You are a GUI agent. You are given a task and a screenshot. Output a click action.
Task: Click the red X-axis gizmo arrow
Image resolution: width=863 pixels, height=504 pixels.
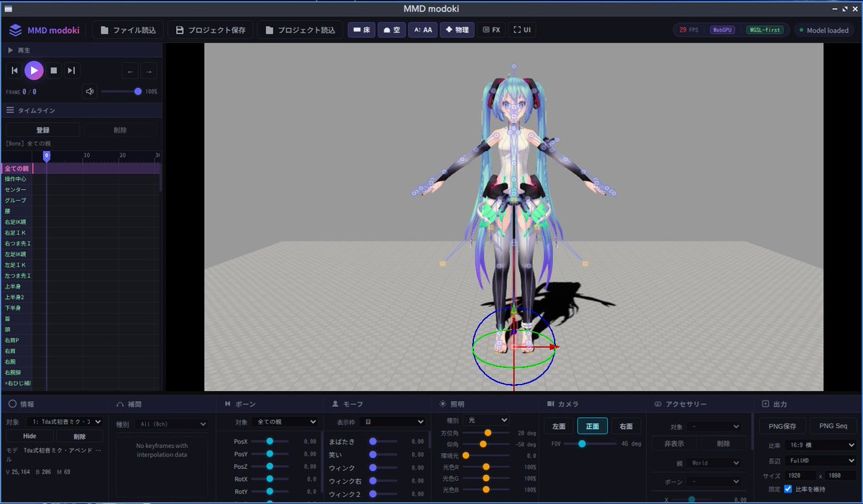553,347
